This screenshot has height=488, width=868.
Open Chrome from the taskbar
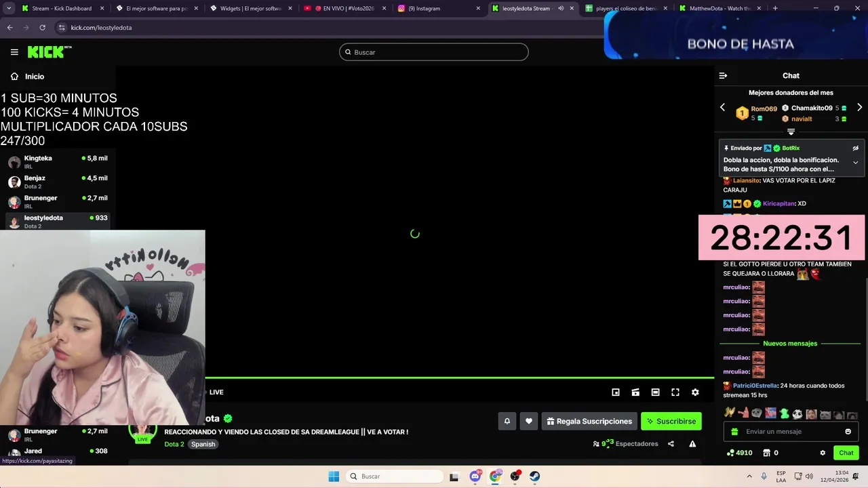(495, 476)
